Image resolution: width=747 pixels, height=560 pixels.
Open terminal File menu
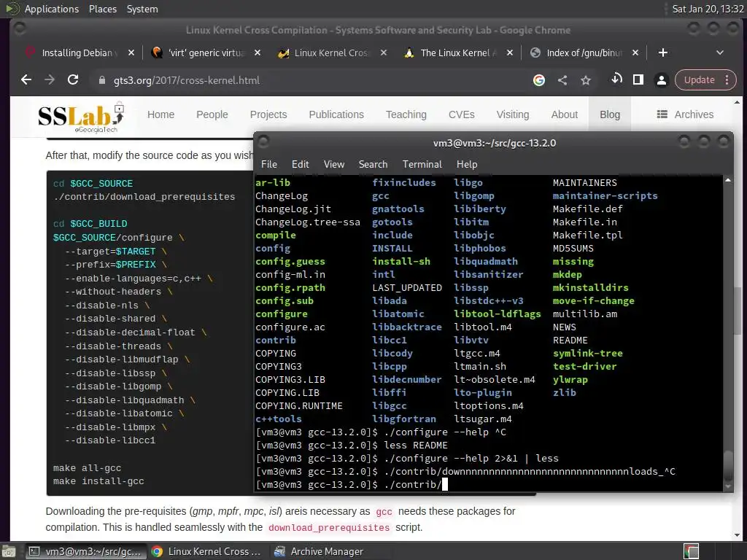268,164
